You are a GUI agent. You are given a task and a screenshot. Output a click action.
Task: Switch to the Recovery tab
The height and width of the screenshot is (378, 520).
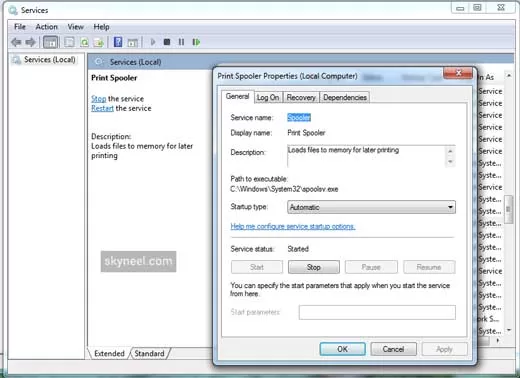pyautogui.click(x=301, y=97)
